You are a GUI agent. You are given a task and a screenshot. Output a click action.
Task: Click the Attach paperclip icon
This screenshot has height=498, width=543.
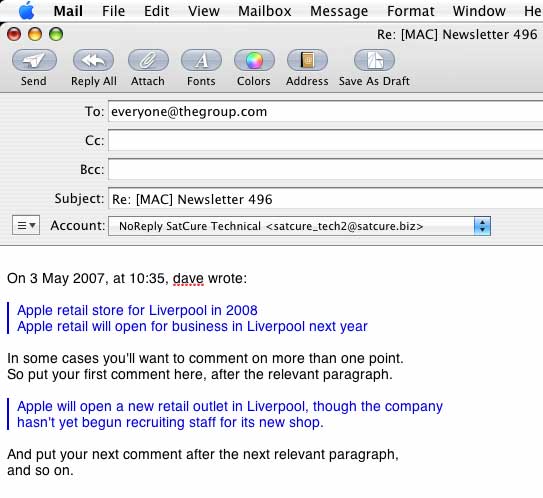[x=148, y=60]
